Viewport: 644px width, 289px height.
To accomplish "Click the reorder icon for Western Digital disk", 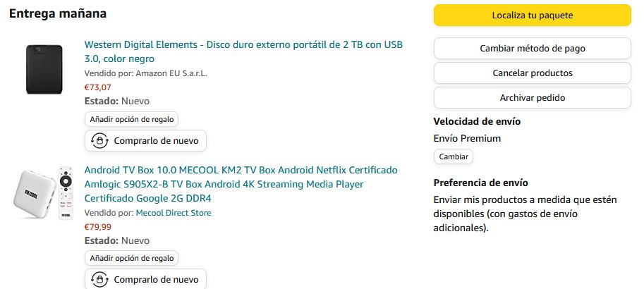I will (99, 141).
